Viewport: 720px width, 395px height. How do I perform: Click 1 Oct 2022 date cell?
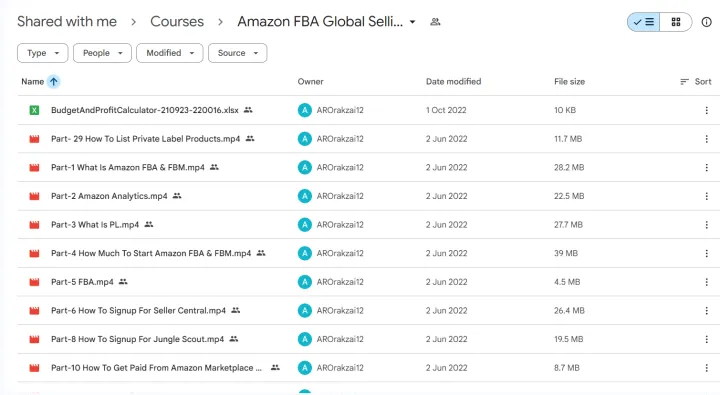click(446, 110)
